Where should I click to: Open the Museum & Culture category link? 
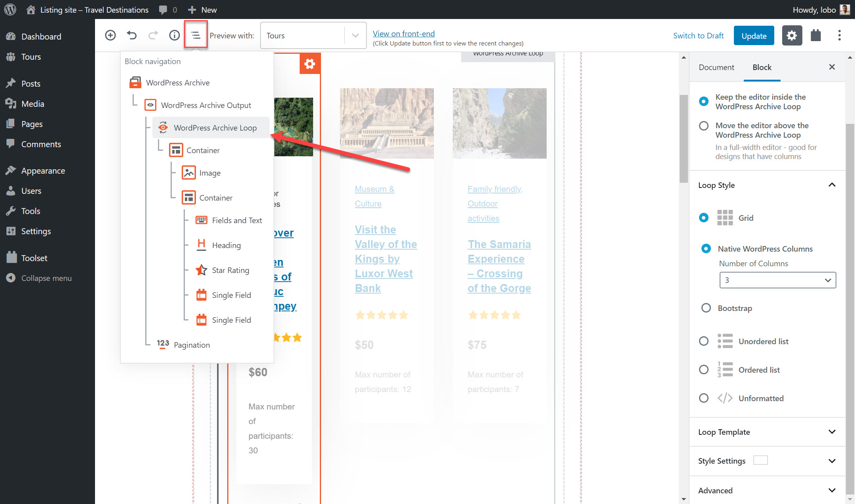pos(374,196)
